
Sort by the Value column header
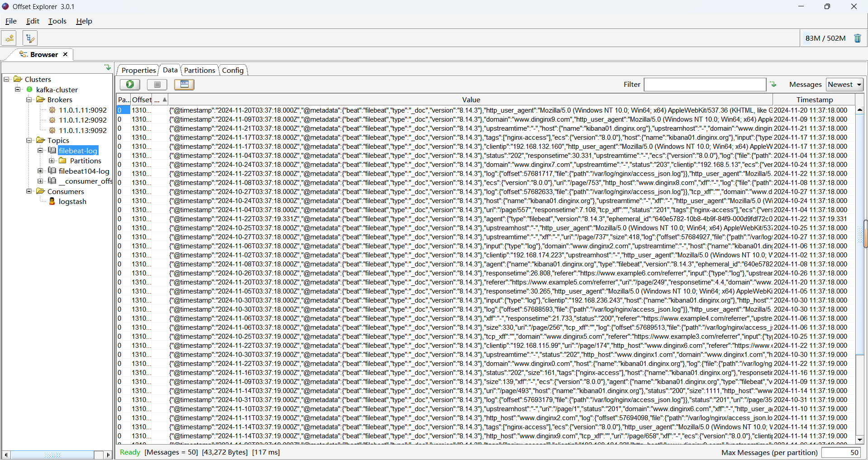coord(471,100)
